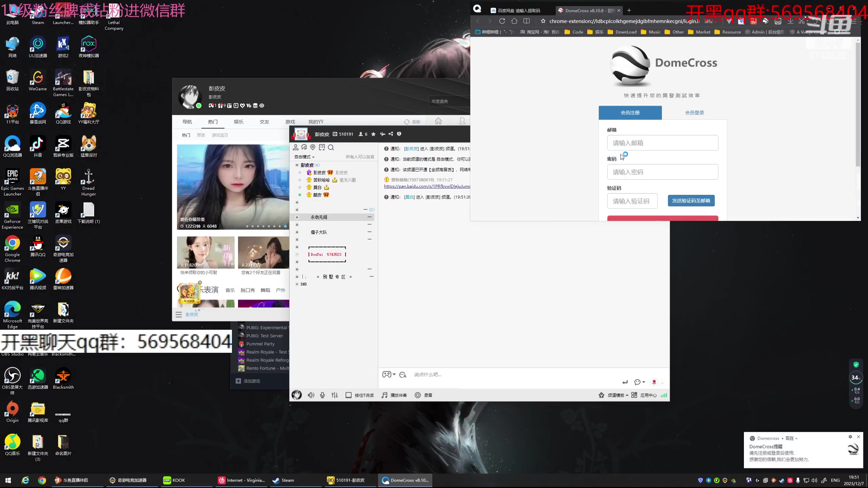Click the microphone icon in YY bottom bar
Screen dimensions: 868x488
322,395
